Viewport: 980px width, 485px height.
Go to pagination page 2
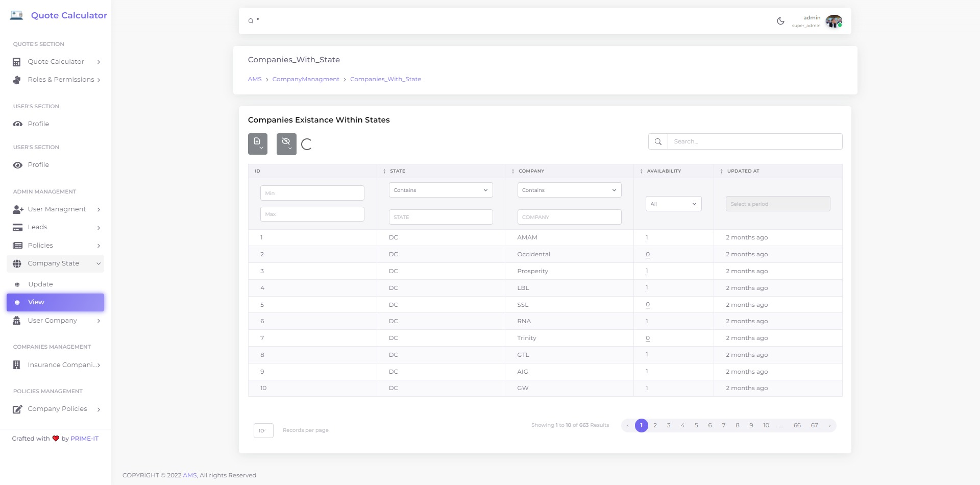tap(655, 425)
